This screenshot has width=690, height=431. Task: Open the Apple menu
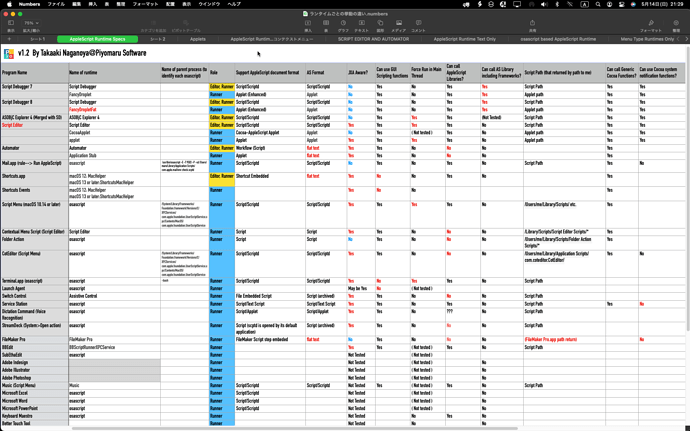tap(9, 4)
